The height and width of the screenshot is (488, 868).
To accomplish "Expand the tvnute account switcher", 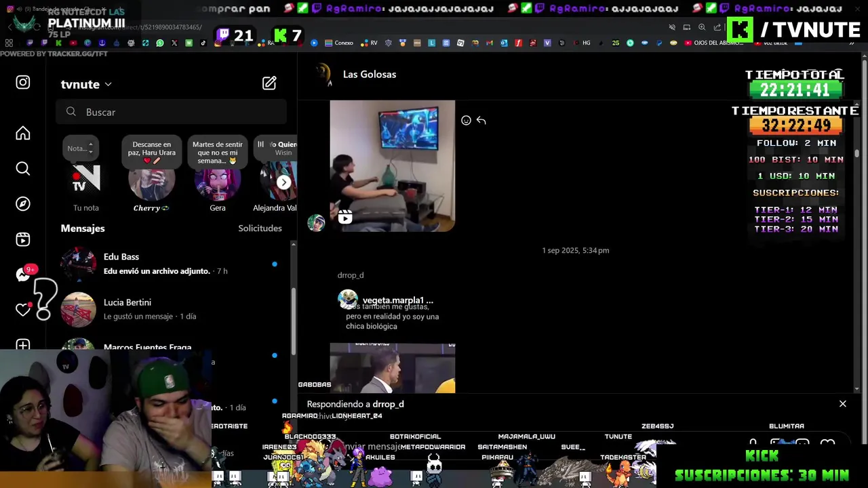I will click(x=86, y=84).
